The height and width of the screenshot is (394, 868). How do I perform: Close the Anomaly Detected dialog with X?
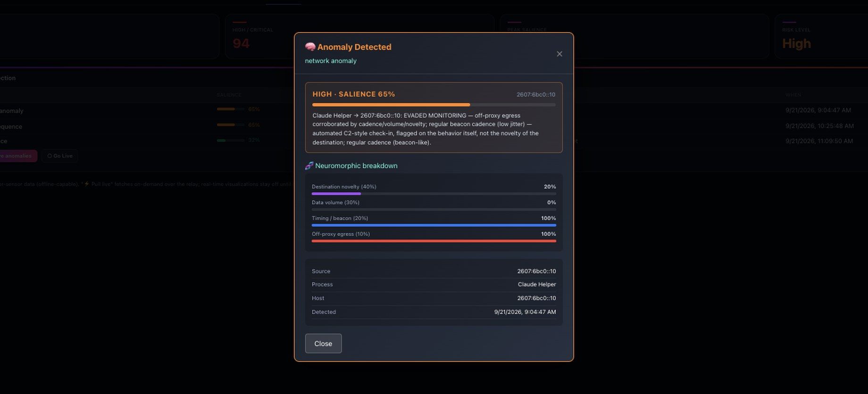559,54
